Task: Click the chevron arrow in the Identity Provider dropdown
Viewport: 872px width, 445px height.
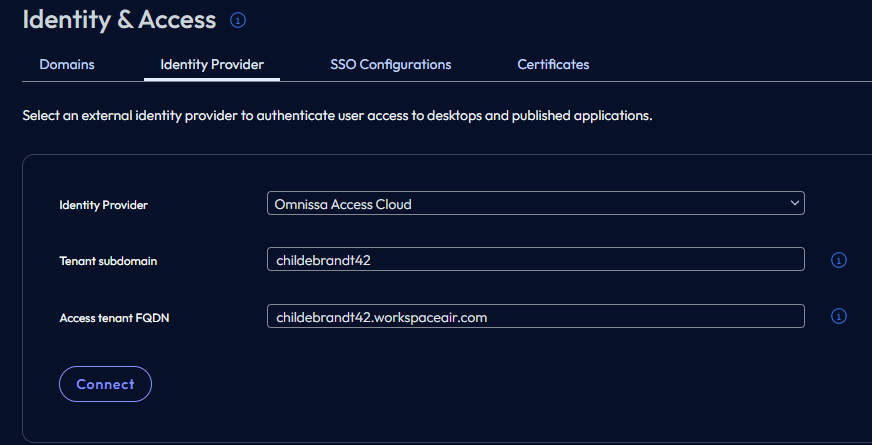Action: tap(794, 203)
